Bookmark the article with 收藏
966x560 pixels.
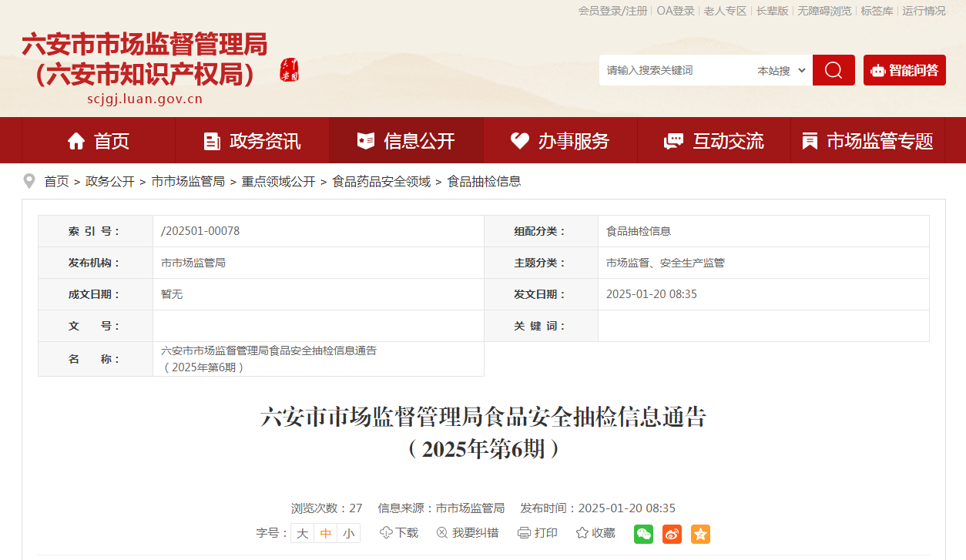pos(595,533)
